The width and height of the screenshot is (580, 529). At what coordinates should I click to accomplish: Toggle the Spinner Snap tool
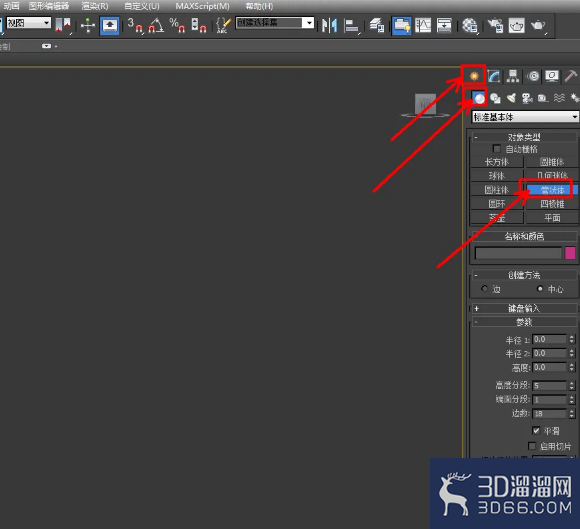coord(199,25)
